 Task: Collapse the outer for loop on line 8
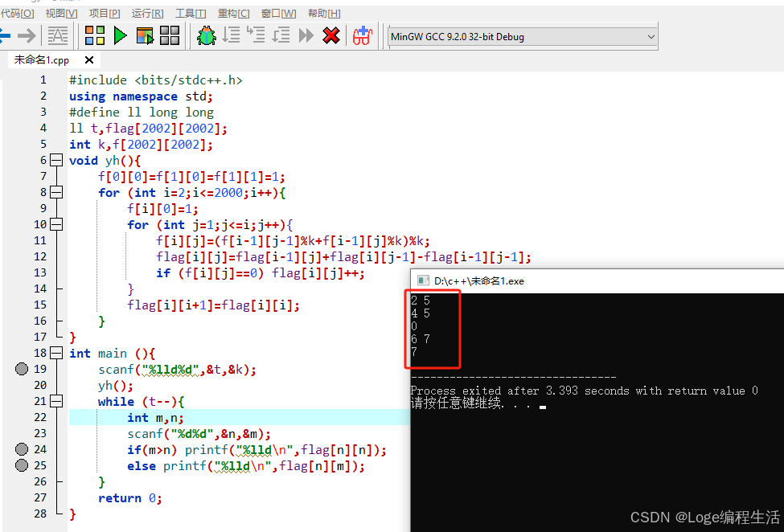[x=56, y=192]
